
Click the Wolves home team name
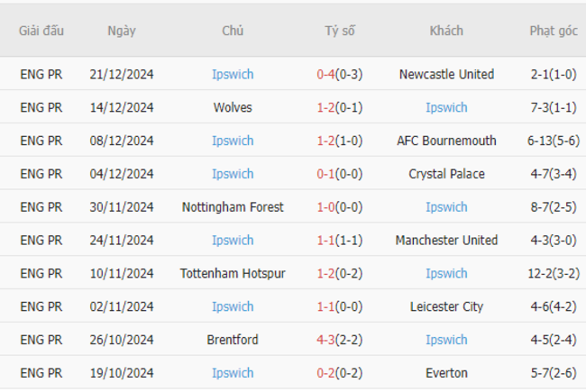coord(233,107)
